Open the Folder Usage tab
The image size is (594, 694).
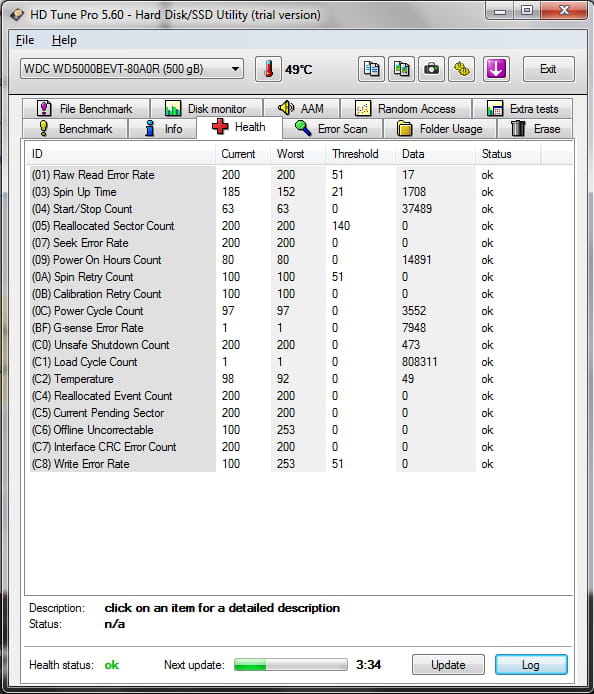[440, 129]
